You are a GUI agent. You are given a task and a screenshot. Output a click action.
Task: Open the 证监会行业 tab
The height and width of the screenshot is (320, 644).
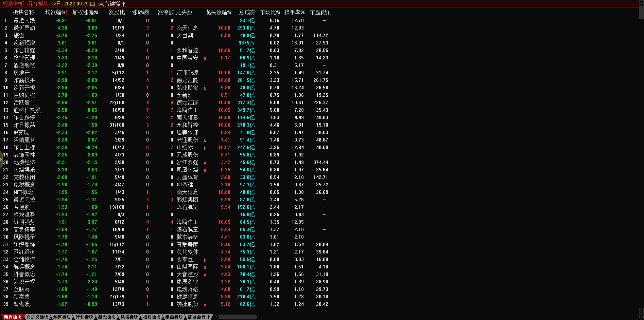pos(199,317)
